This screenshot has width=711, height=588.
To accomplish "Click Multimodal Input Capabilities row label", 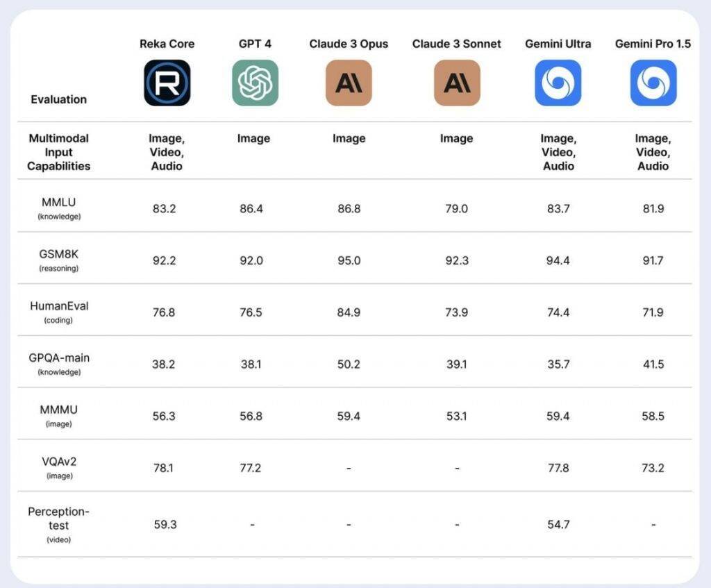I will (59, 152).
